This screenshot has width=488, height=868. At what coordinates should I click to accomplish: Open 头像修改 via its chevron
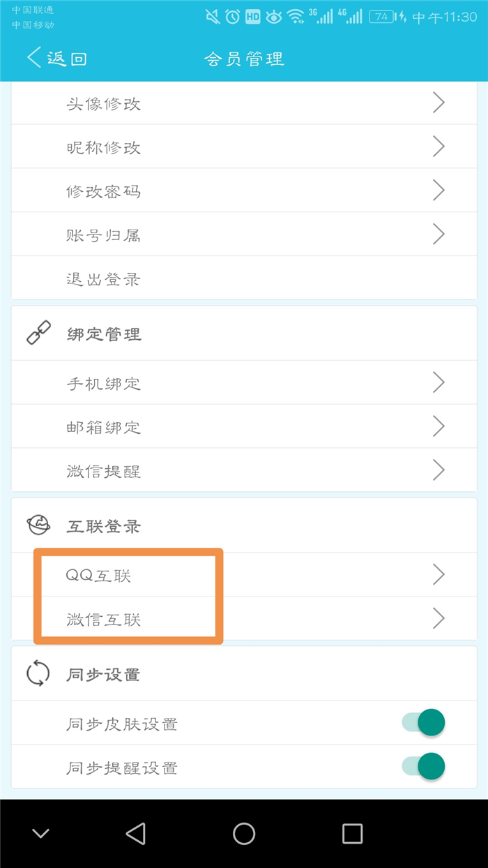coord(439,103)
